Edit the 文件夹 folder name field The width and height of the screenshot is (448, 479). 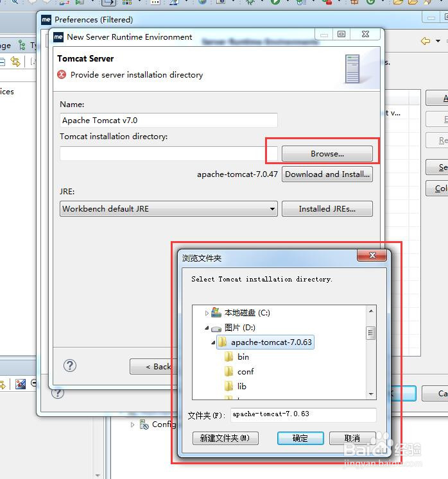pyautogui.click(x=303, y=415)
